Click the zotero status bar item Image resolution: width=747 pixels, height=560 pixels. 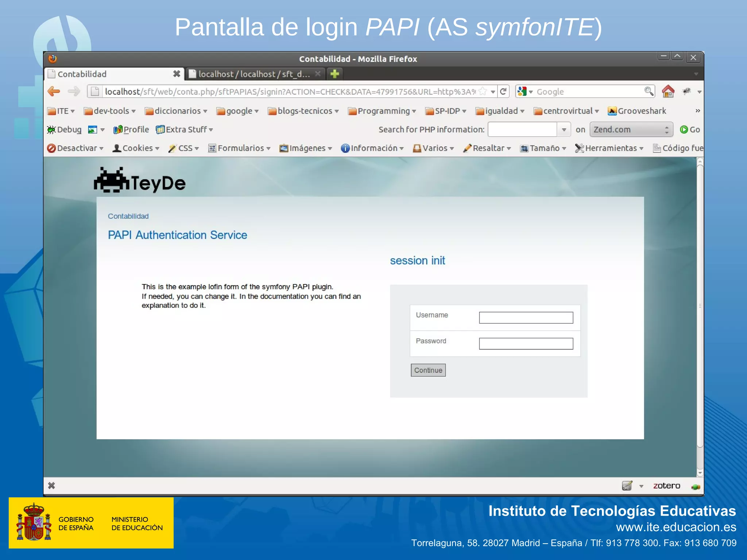666,486
